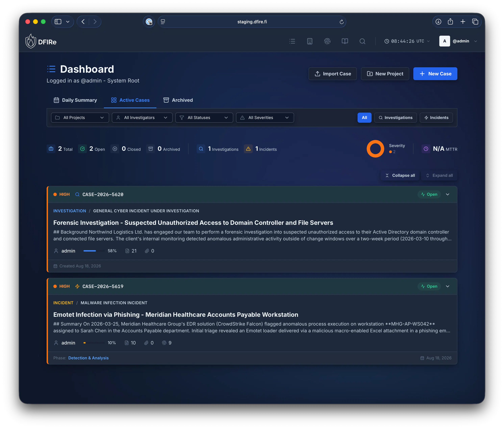504x429 pixels.
Task: Click the lightning incident icon beside CASE-2026-5619
Action: [x=77, y=286]
